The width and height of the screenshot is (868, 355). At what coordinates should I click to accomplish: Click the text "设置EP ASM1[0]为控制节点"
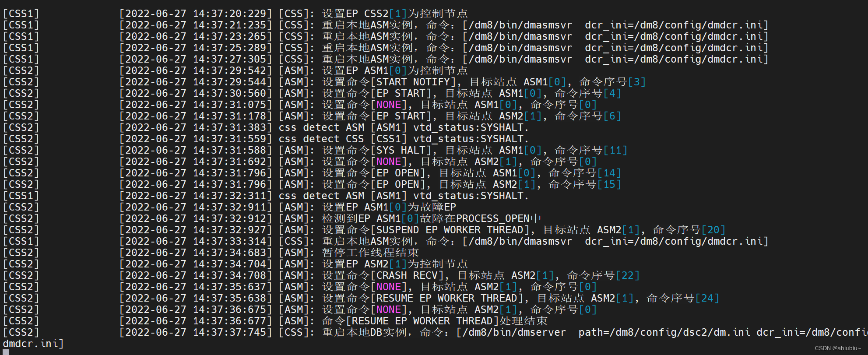395,71
